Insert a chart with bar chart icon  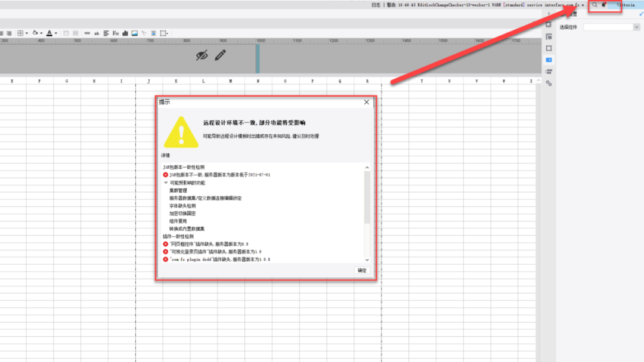125,33
